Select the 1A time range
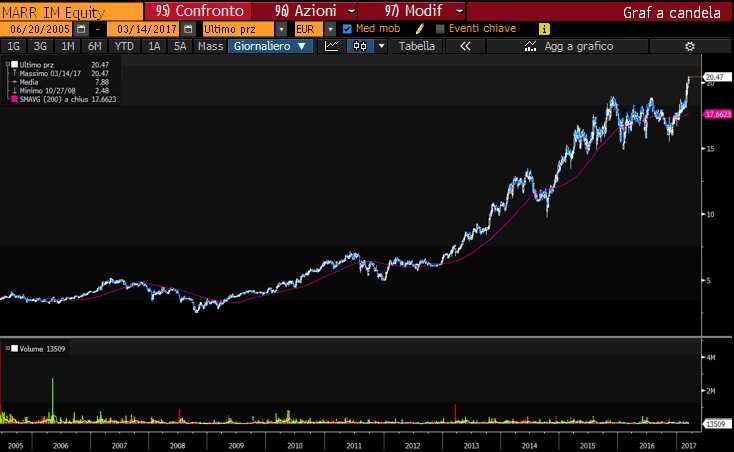The image size is (734, 452). coord(154,46)
